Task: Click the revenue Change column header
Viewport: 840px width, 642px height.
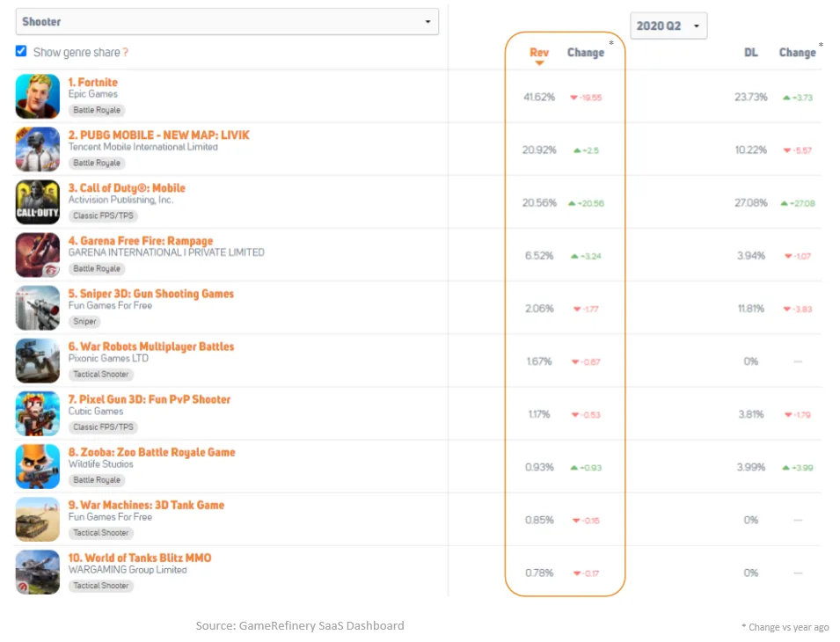Action: [585, 53]
